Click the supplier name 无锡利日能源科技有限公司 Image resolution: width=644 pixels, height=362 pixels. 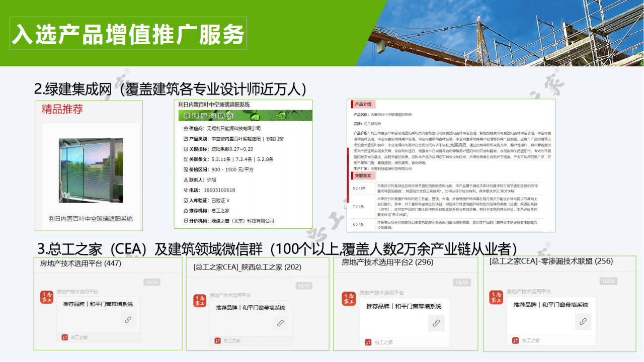tap(234, 129)
